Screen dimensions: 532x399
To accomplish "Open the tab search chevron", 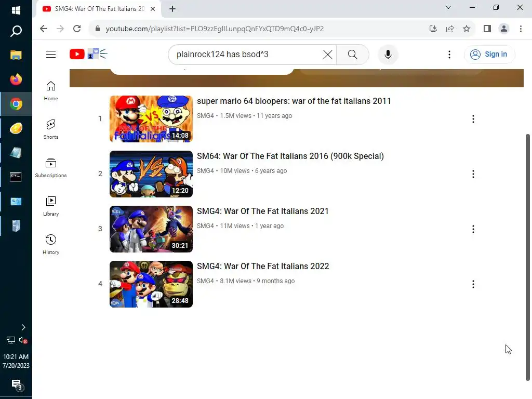I will [x=448, y=7].
